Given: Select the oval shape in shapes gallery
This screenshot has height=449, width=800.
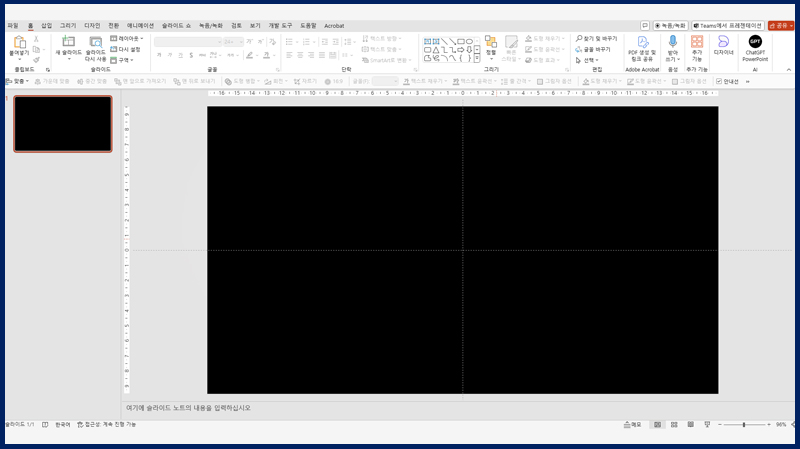Looking at the screenshot, I should pyautogui.click(x=469, y=41).
